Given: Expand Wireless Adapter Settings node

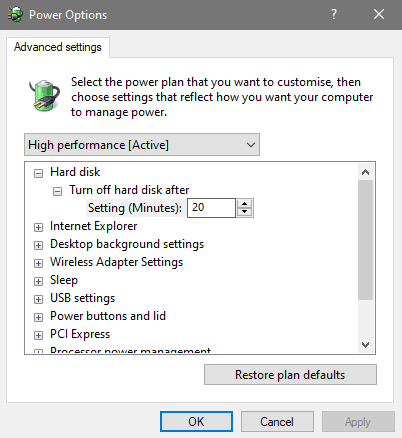Looking at the screenshot, I should pyautogui.click(x=39, y=263).
